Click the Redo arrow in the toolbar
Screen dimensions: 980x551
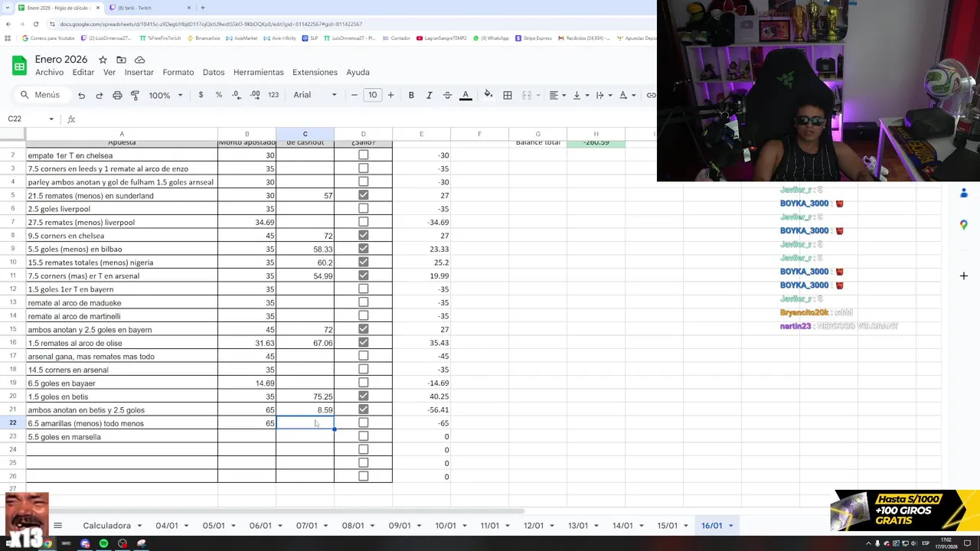coord(100,95)
